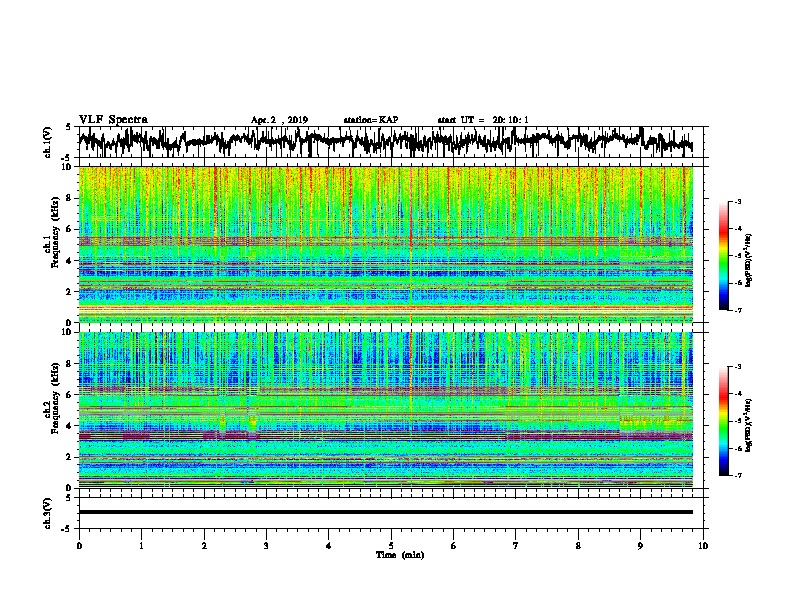Click time axis tick label "4"
This screenshot has width=792, height=612.
tap(329, 546)
